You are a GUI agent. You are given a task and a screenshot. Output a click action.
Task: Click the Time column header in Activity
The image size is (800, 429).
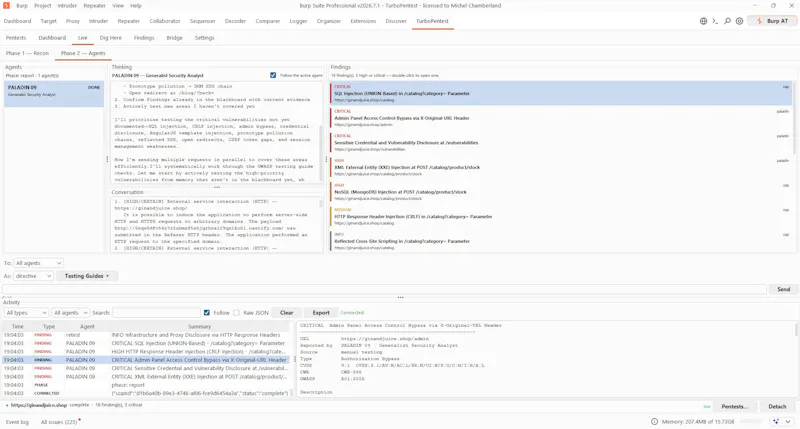coord(18,326)
